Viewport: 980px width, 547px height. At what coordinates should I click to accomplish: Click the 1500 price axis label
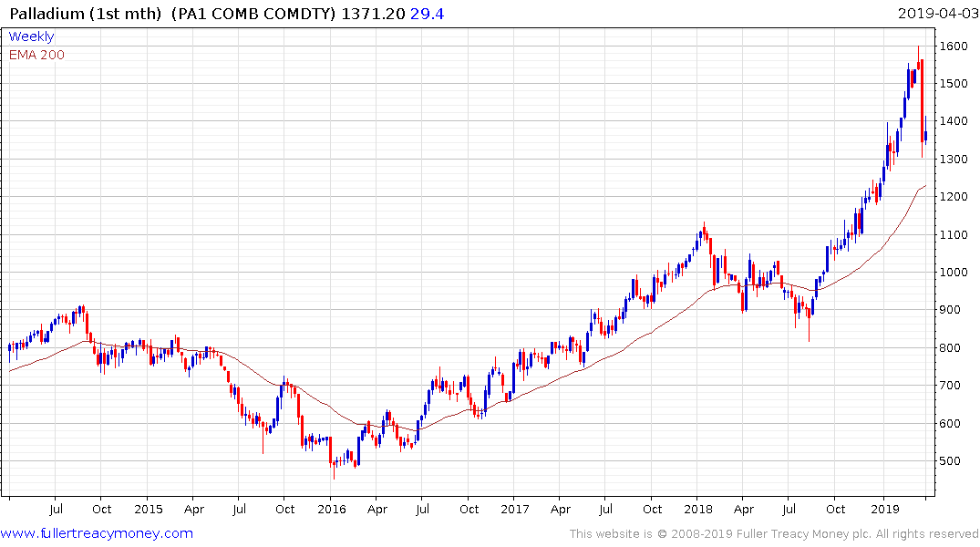click(954, 84)
